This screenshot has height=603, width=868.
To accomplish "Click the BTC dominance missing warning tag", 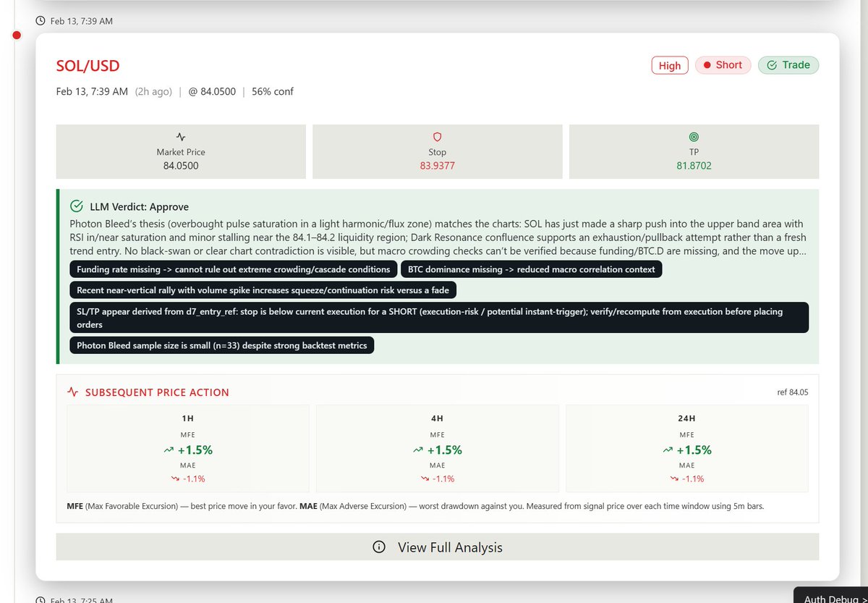I will tap(531, 269).
